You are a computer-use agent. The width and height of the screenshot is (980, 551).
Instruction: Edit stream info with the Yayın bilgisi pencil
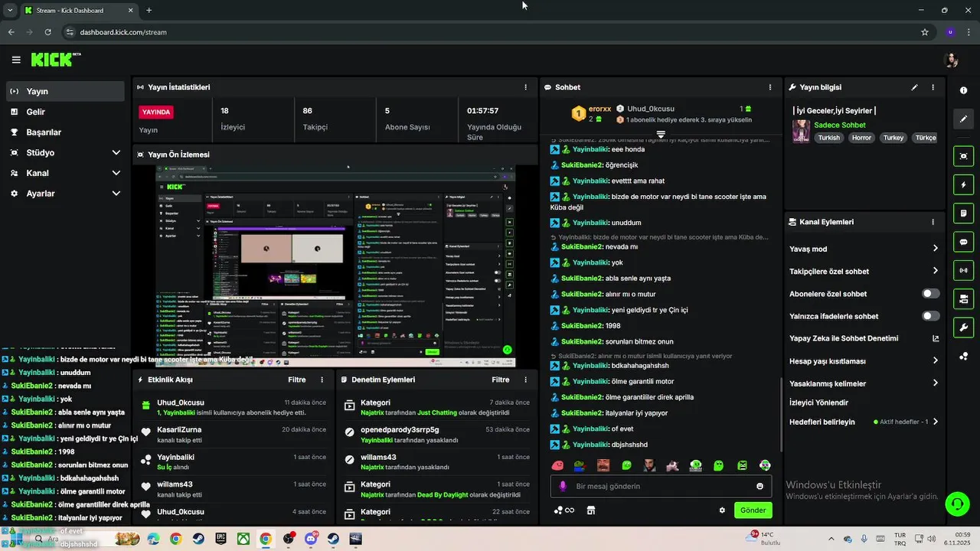click(914, 87)
